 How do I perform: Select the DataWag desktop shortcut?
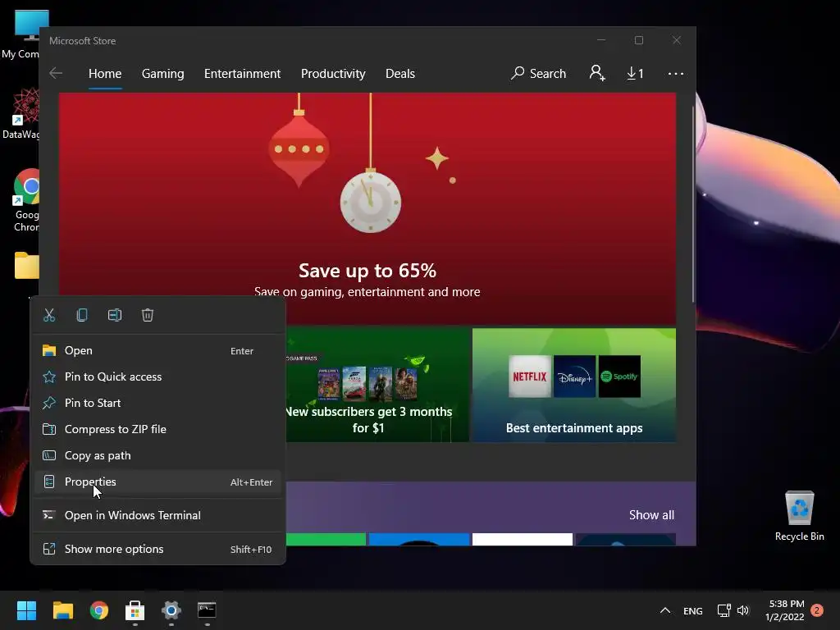click(21, 113)
